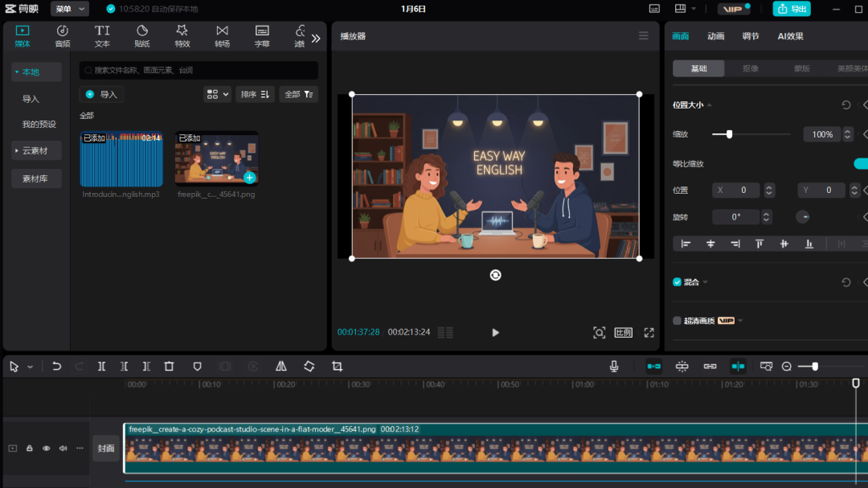Screen dimensions: 868x488
Task: Click the 导入 import button
Action: 101,94
